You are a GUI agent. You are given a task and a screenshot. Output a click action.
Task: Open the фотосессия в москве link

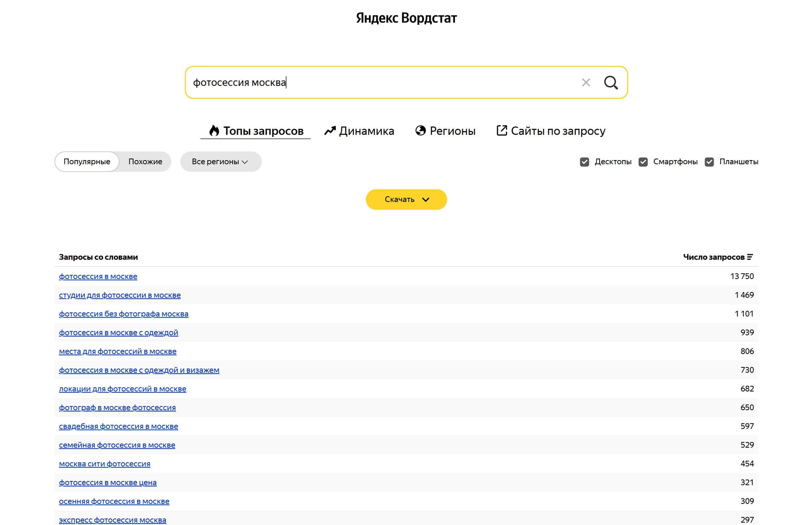98,276
